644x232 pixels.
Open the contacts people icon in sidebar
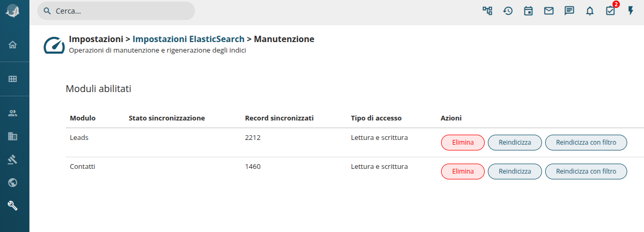tap(13, 113)
